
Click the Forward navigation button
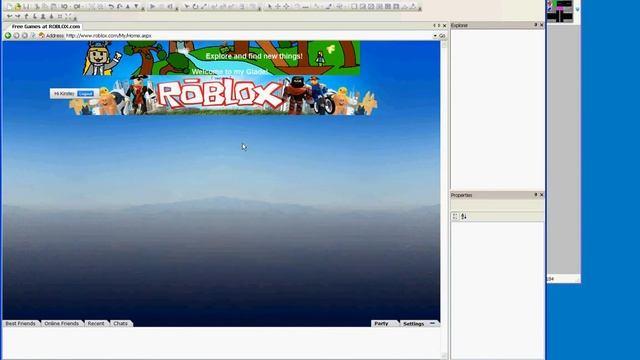click(x=16, y=36)
